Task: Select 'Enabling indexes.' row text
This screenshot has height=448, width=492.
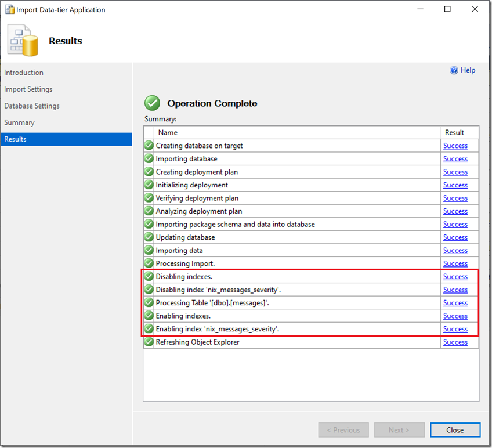Action: coord(183,316)
